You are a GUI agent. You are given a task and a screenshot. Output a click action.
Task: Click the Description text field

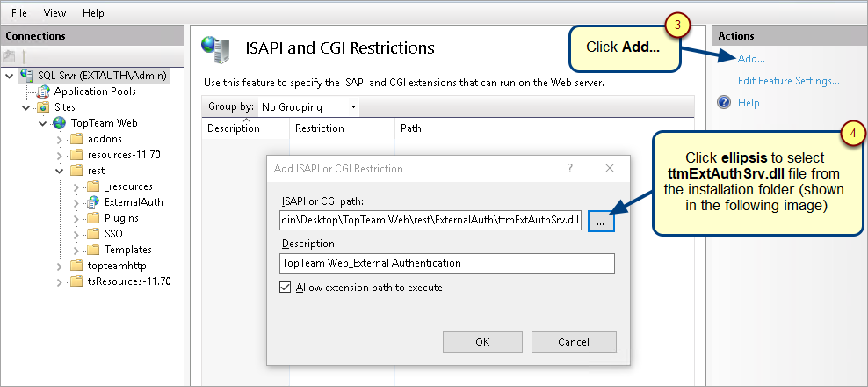point(447,263)
